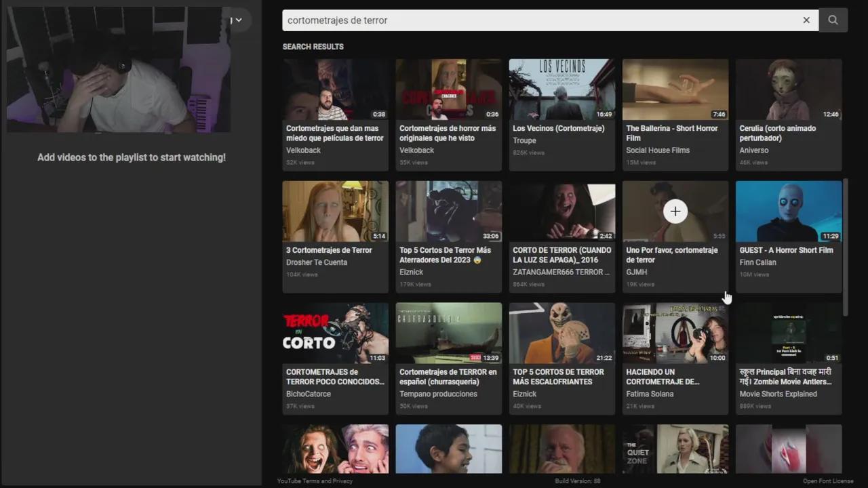Add 'Uno Por favor' video with plus icon
This screenshot has height=488, width=868.
[675, 211]
